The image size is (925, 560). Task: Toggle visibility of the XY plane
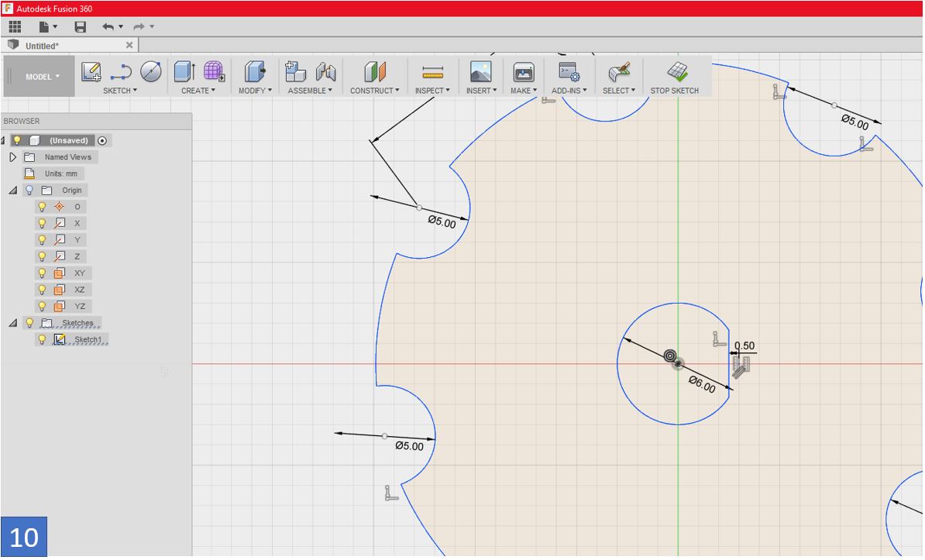coord(43,273)
